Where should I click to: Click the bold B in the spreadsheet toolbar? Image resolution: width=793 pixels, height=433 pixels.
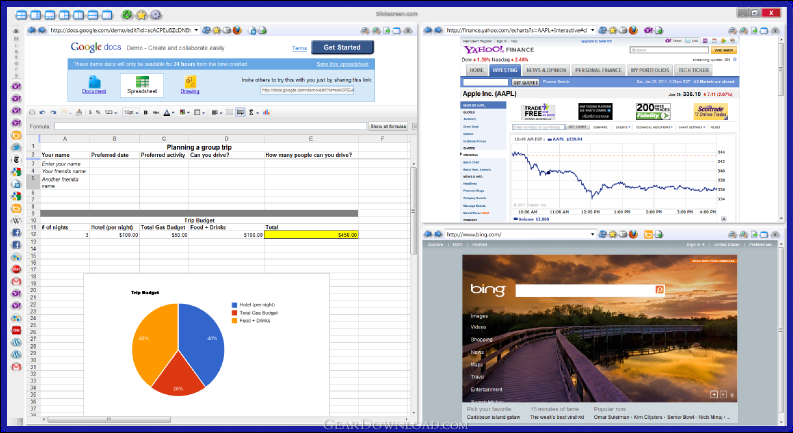[x=146, y=112]
